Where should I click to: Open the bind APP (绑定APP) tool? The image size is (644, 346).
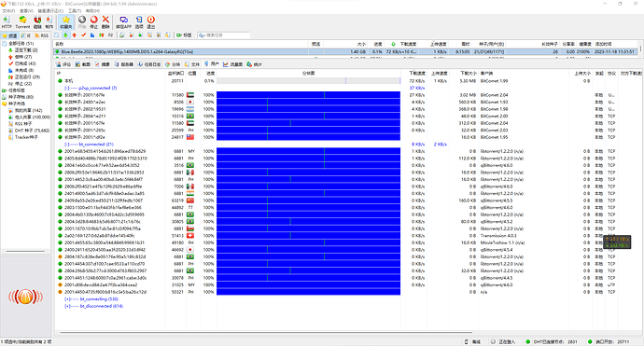(123, 21)
